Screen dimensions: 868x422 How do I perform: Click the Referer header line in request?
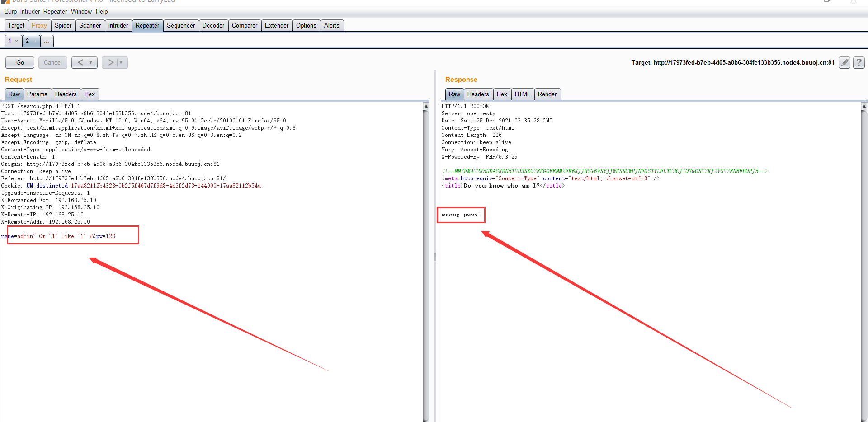click(x=113, y=178)
